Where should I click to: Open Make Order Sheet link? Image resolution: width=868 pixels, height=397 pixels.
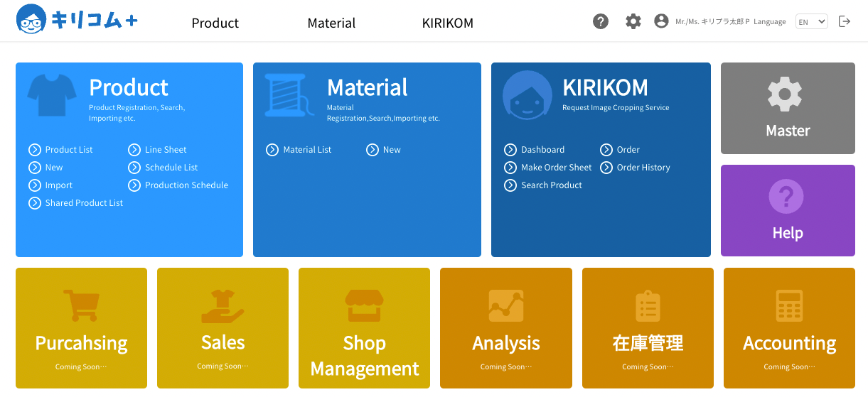coord(556,168)
